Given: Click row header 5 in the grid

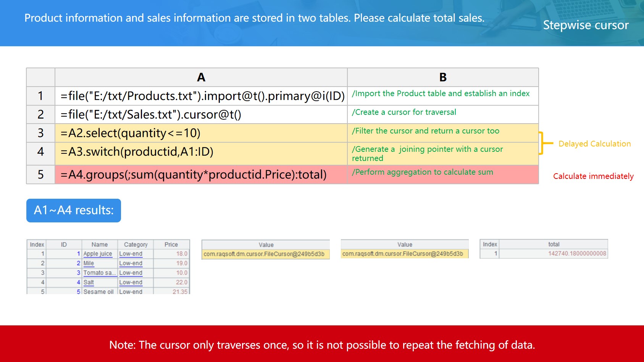Looking at the screenshot, I should point(40,175).
